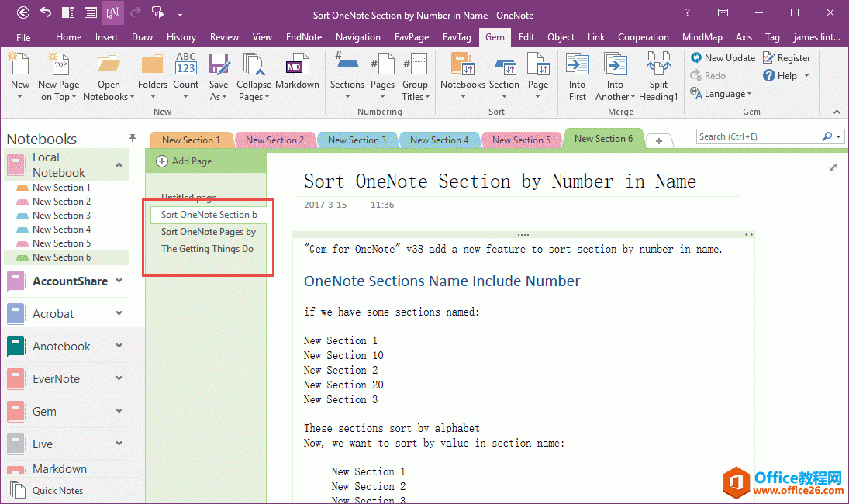This screenshot has width=849, height=504.
Task: Pin the Notebooks pane with pushpin icon
Action: pyautogui.click(x=132, y=138)
